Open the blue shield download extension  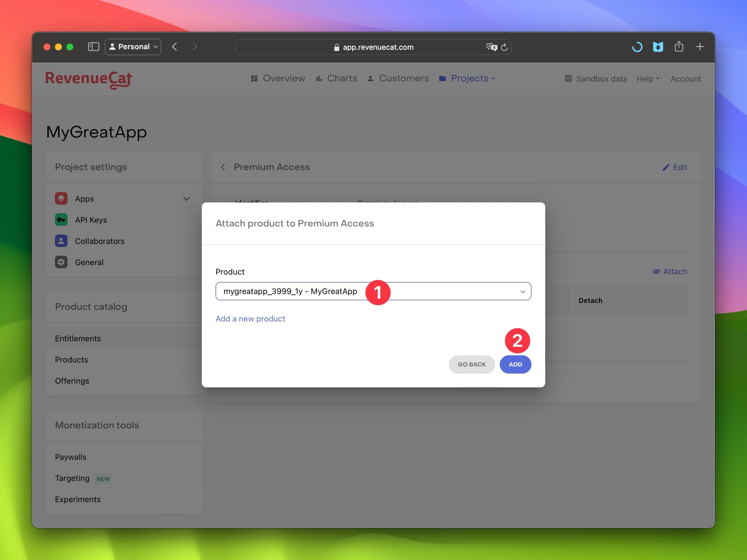pos(658,47)
